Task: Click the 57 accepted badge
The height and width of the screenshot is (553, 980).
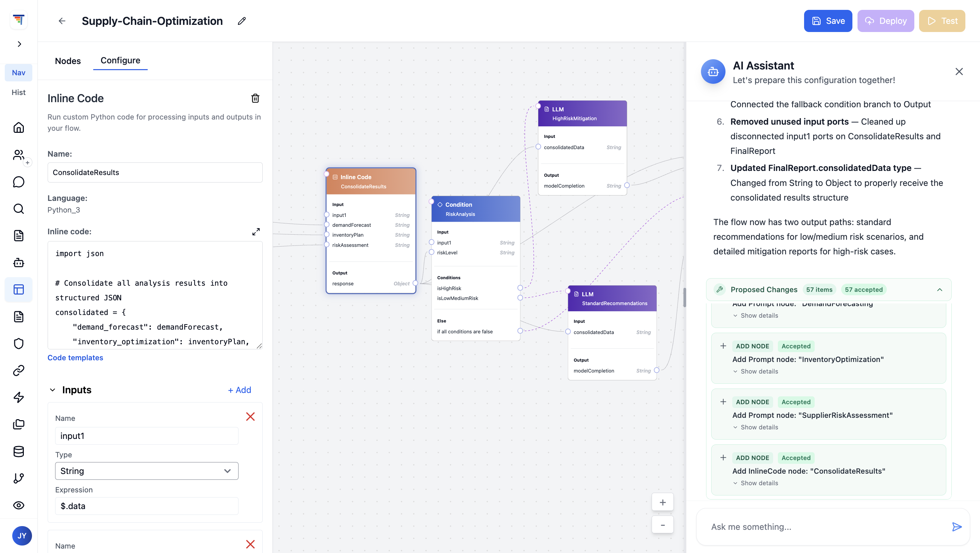Action: click(x=864, y=290)
